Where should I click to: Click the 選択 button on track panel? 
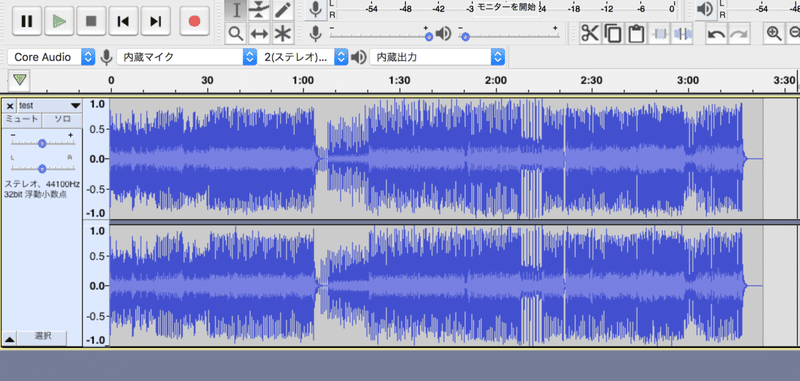42,336
